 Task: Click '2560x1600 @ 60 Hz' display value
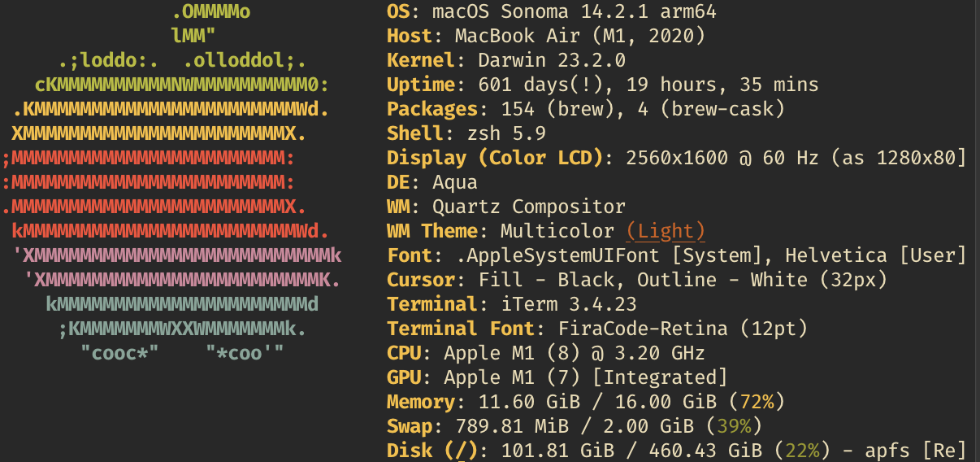[x=722, y=159]
